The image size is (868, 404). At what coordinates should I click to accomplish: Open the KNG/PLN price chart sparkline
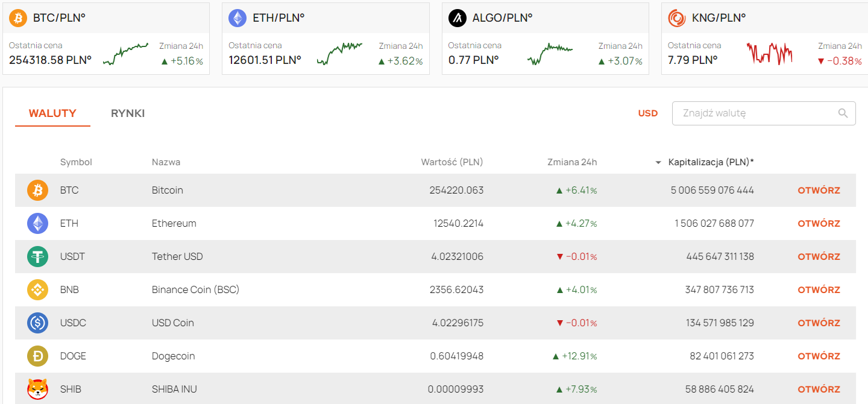[769, 54]
